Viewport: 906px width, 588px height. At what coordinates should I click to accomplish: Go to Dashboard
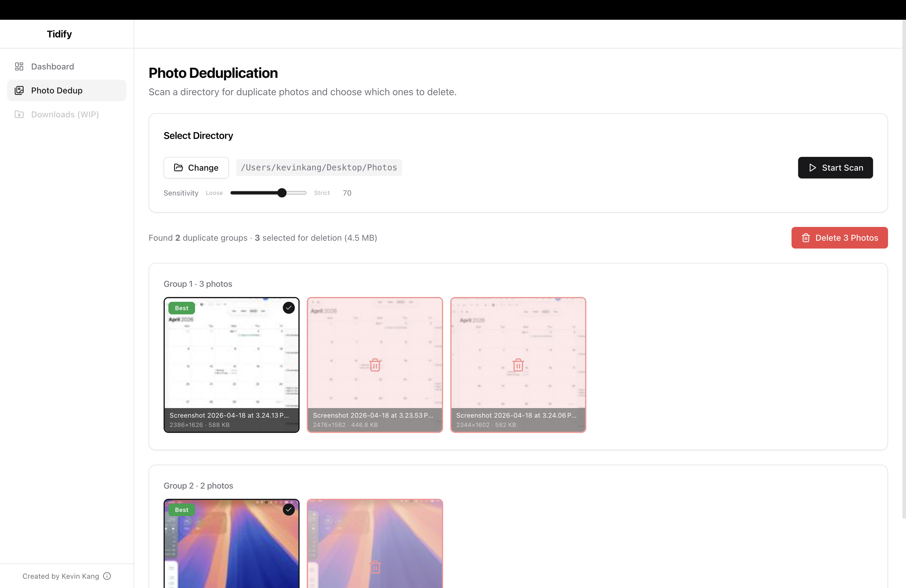pyautogui.click(x=67, y=66)
